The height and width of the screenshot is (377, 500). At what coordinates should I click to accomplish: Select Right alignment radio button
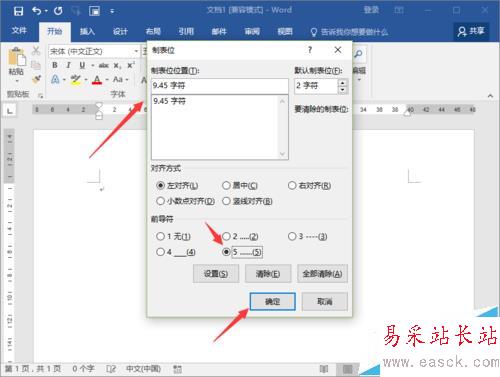(x=292, y=185)
